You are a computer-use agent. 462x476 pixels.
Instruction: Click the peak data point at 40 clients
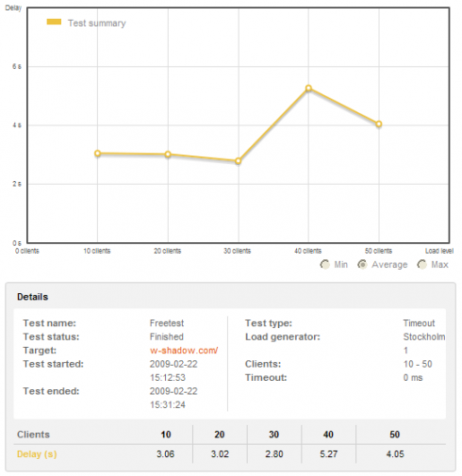(308, 89)
